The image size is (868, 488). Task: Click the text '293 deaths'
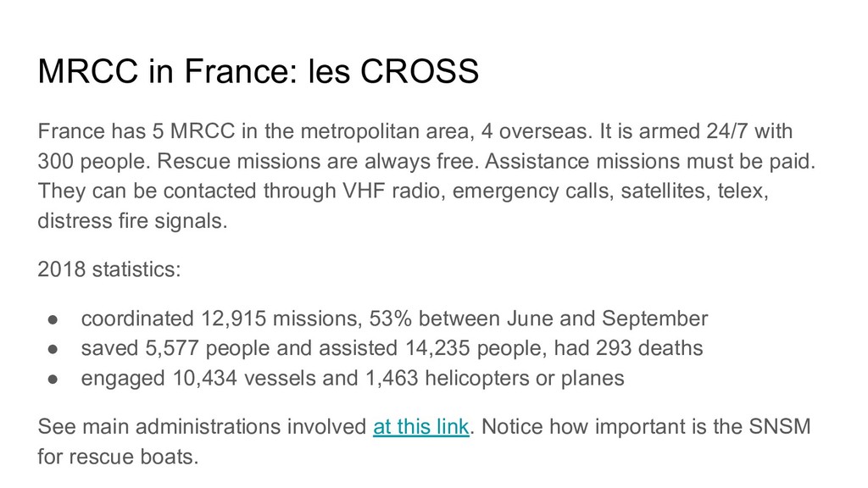(649, 348)
